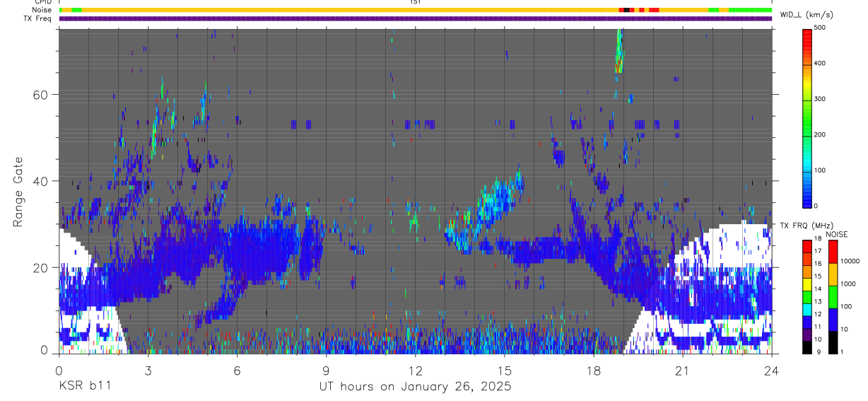Select the black 9-10 MHz frequency swatch

tap(807, 346)
